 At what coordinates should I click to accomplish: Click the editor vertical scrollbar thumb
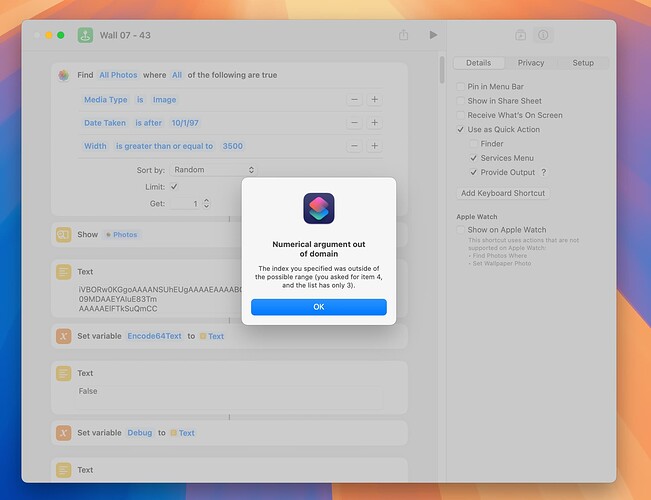pos(442,70)
